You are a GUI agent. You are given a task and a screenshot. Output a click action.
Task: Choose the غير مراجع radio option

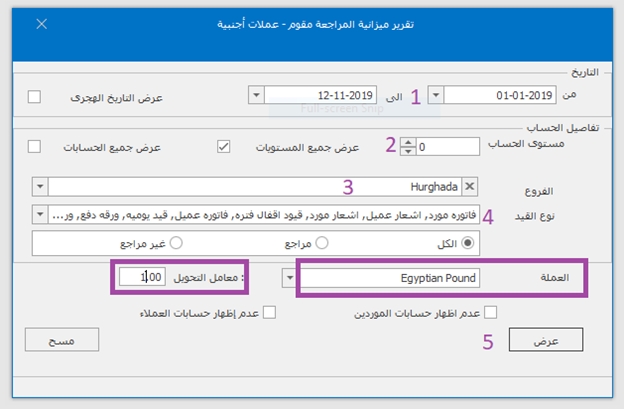click(x=176, y=242)
